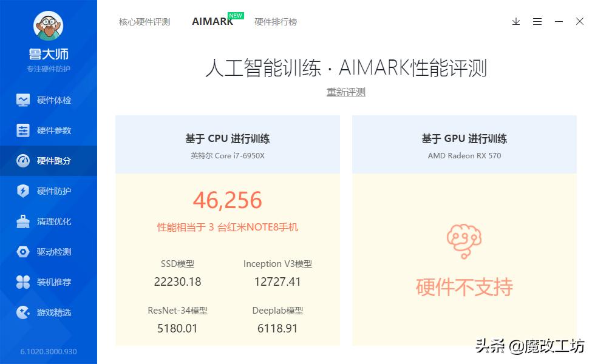Launch 驱动检测 driver detection

(49, 252)
